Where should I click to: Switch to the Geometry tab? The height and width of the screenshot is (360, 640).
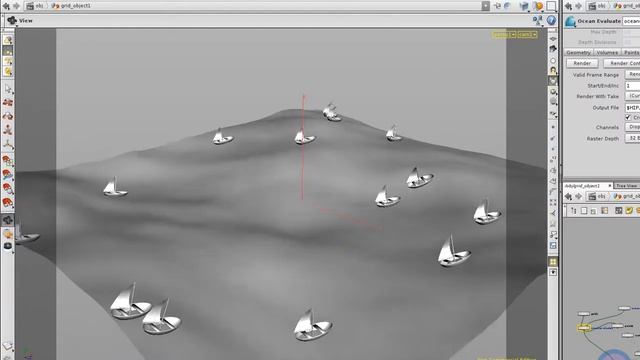(578, 52)
